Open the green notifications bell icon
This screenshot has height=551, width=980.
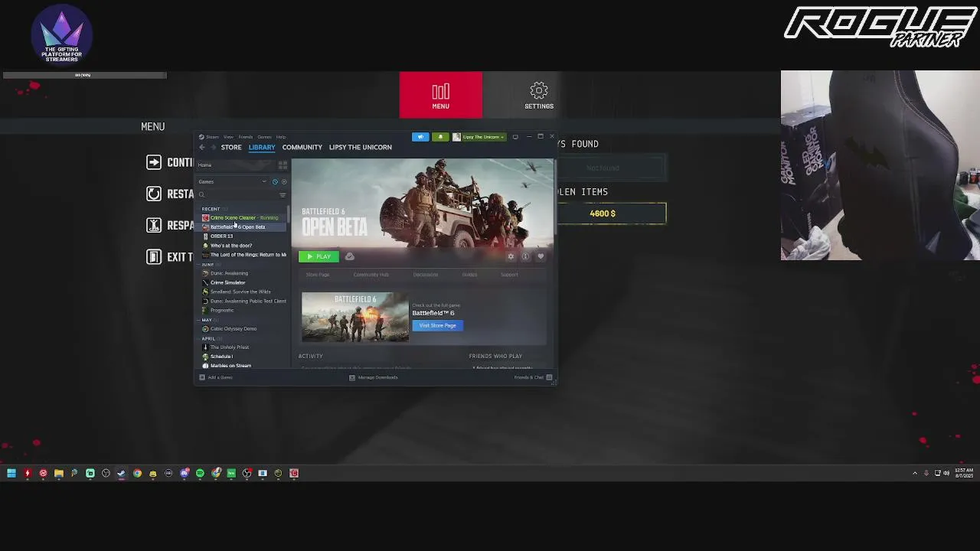coord(440,137)
